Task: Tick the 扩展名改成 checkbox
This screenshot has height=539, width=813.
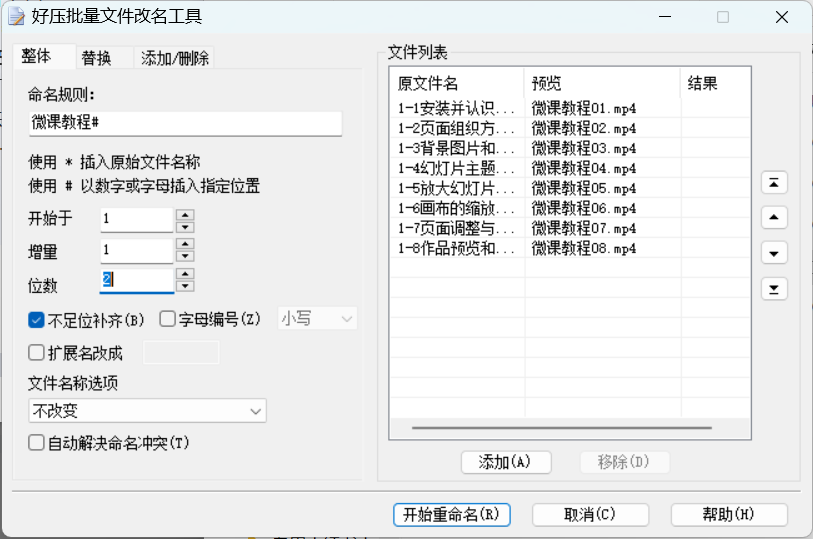Action: (37, 352)
